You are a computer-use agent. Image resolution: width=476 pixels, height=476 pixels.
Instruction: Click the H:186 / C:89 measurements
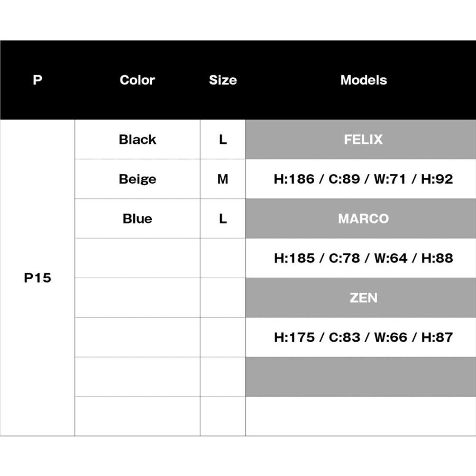click(x=363, y=179)
